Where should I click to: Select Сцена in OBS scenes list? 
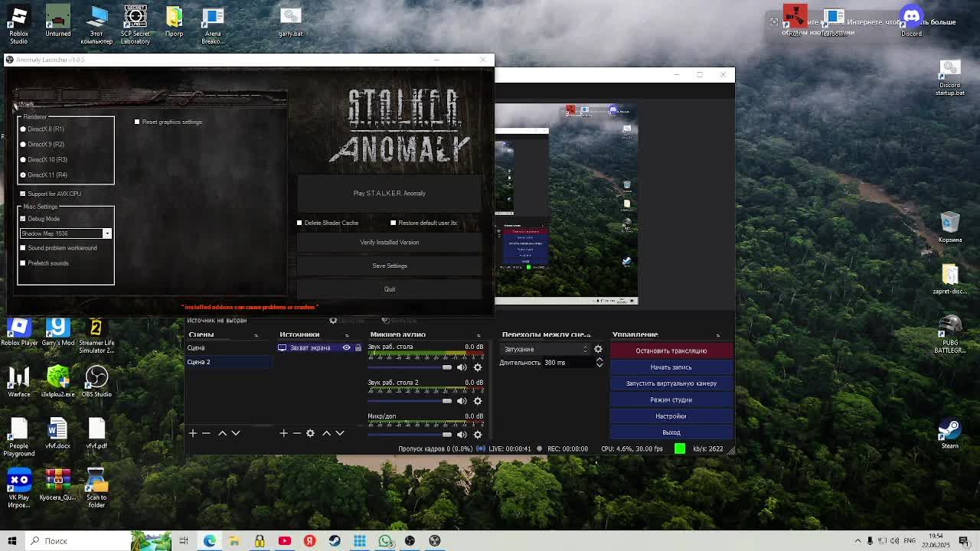[229, 348]
